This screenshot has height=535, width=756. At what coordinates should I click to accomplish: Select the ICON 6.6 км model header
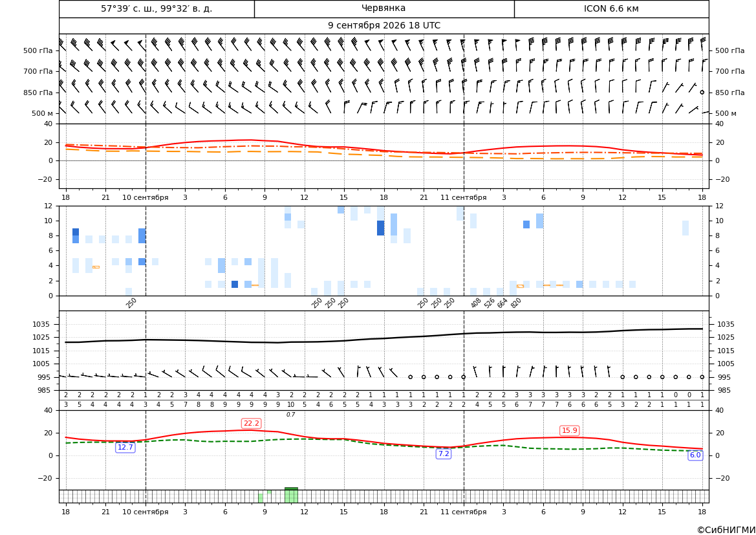(611, 8)
